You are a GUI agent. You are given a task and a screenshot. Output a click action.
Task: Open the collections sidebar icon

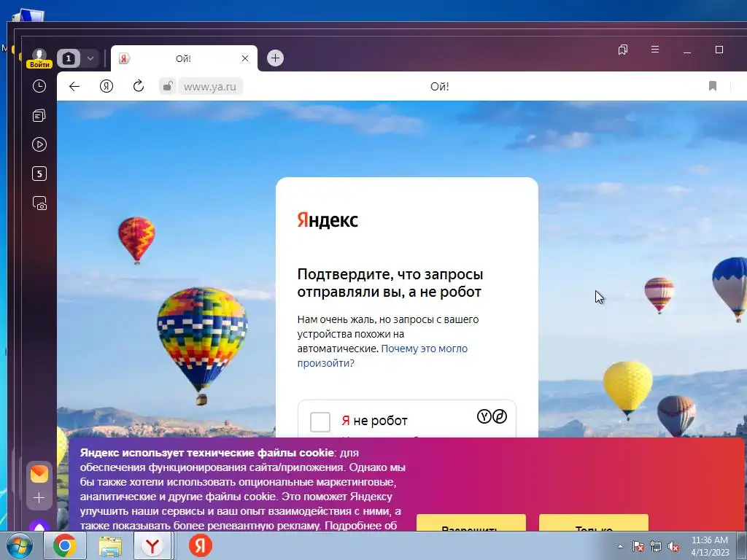point(39,115)
